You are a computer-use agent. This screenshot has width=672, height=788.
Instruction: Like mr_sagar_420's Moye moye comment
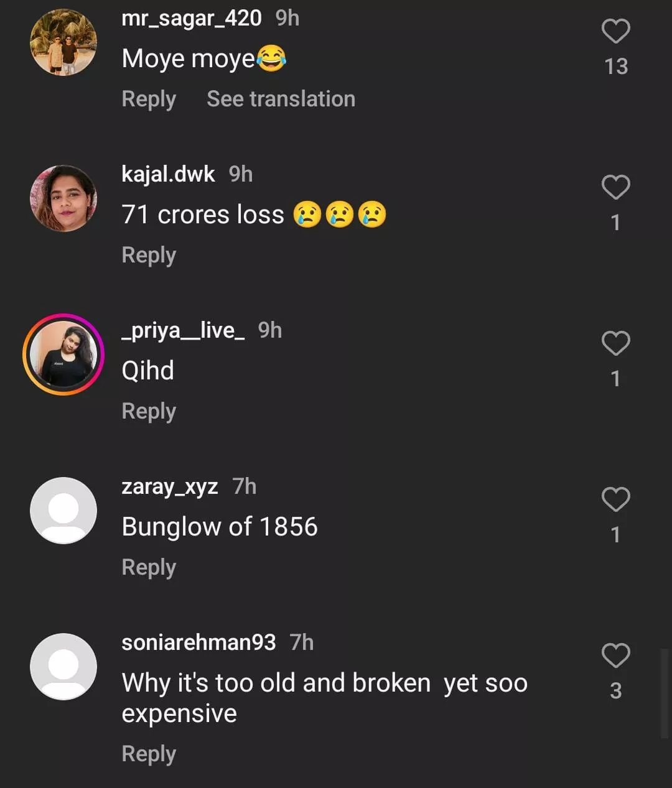pyautogui.click(x=615, y=32)
